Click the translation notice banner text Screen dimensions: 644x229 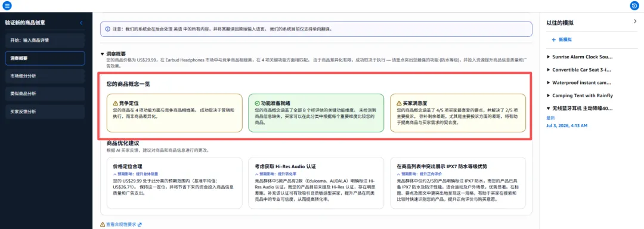[x=222, y=29]
